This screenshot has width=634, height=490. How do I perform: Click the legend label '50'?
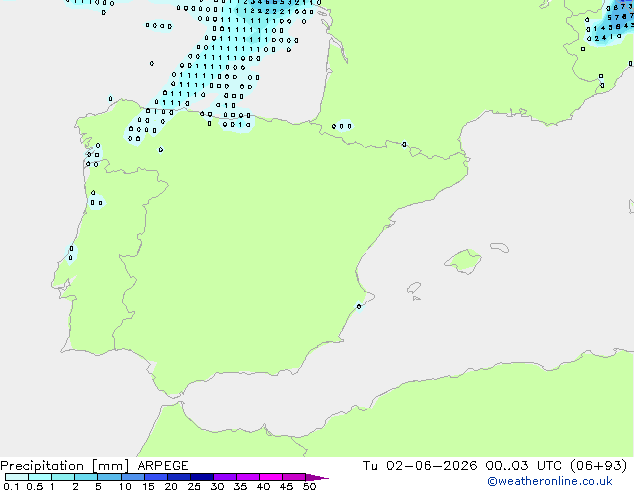click(309, 486)
